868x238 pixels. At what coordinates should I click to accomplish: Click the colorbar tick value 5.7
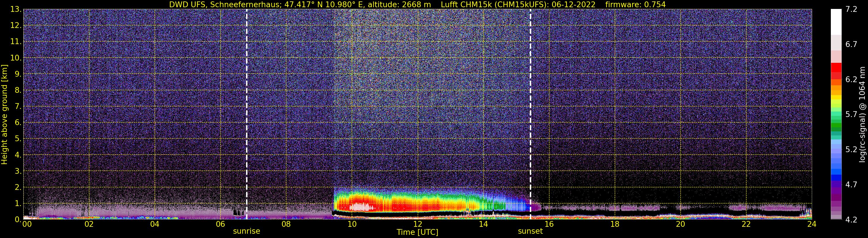pos(851,115)
